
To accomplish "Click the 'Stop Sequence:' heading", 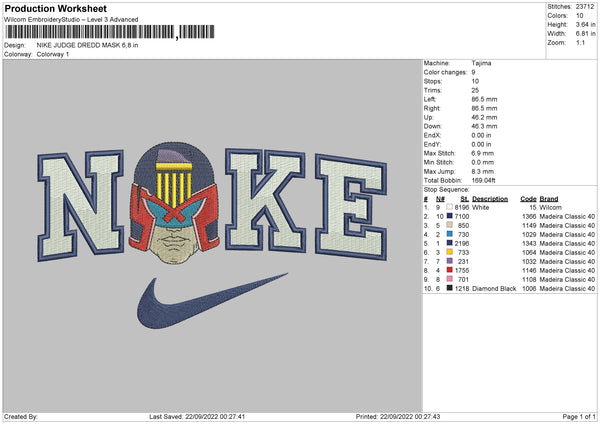I will (x=447, y=189).
